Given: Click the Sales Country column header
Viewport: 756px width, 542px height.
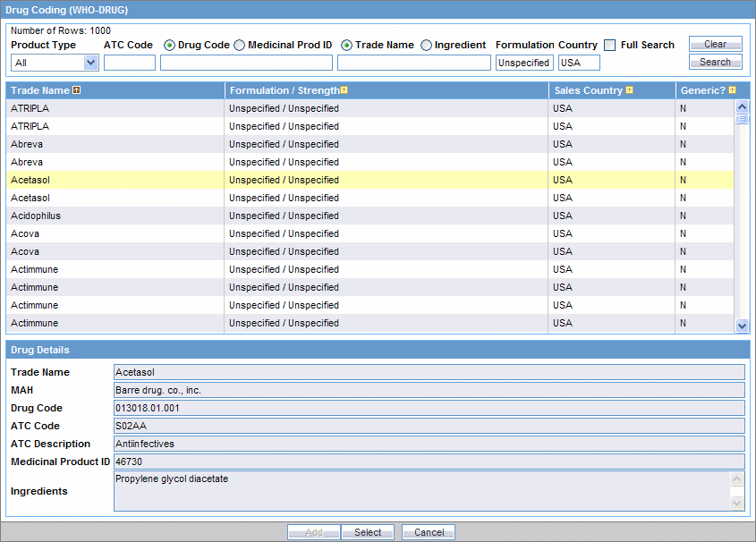Looking at the screenshot, I should coord(612,90).
